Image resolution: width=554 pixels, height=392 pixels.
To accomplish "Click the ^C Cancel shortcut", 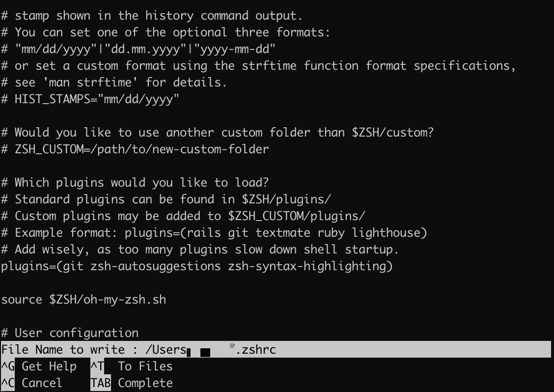I will click(x=32, y=383).
